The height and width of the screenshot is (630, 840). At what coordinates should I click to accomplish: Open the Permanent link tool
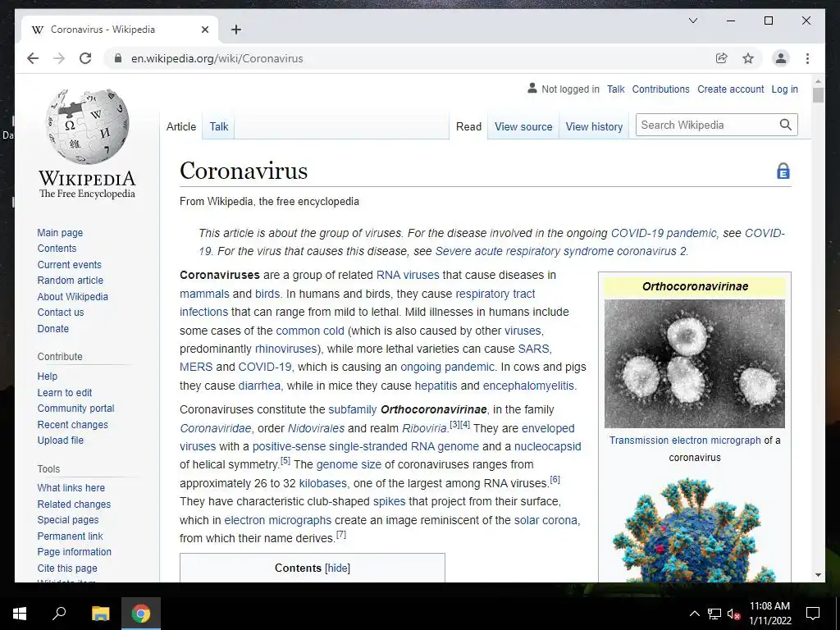(71, 536)
